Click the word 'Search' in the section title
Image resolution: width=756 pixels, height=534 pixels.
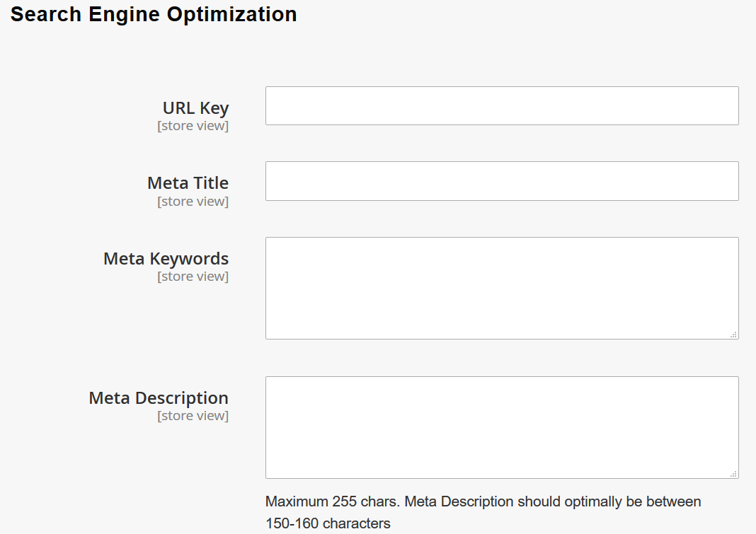coord(46,14)
